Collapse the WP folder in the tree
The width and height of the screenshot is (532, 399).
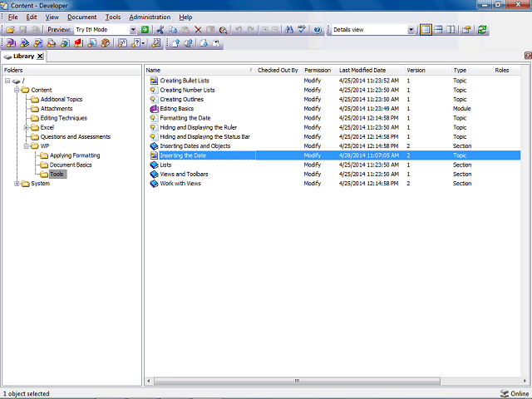26,146
